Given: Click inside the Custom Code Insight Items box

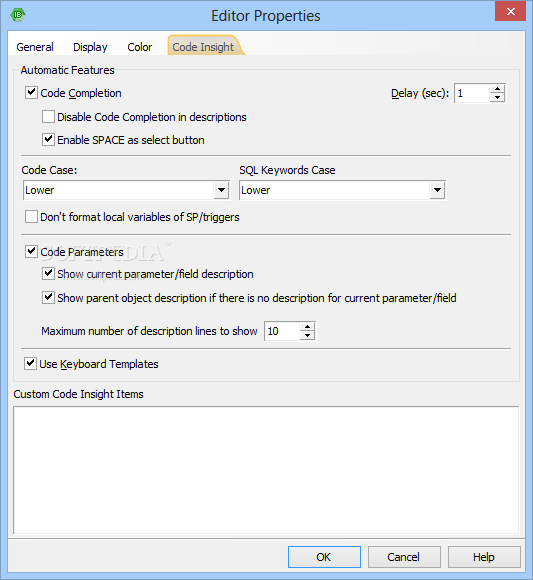Looking at the screenshot, I should pos(266,470).
